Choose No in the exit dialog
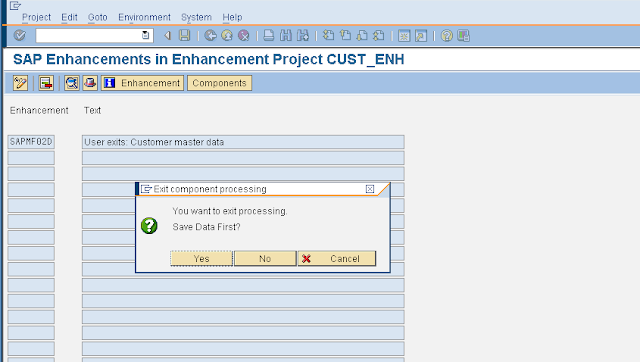Image resolution: width=640 pixels, height=362 pixels. 265,258
